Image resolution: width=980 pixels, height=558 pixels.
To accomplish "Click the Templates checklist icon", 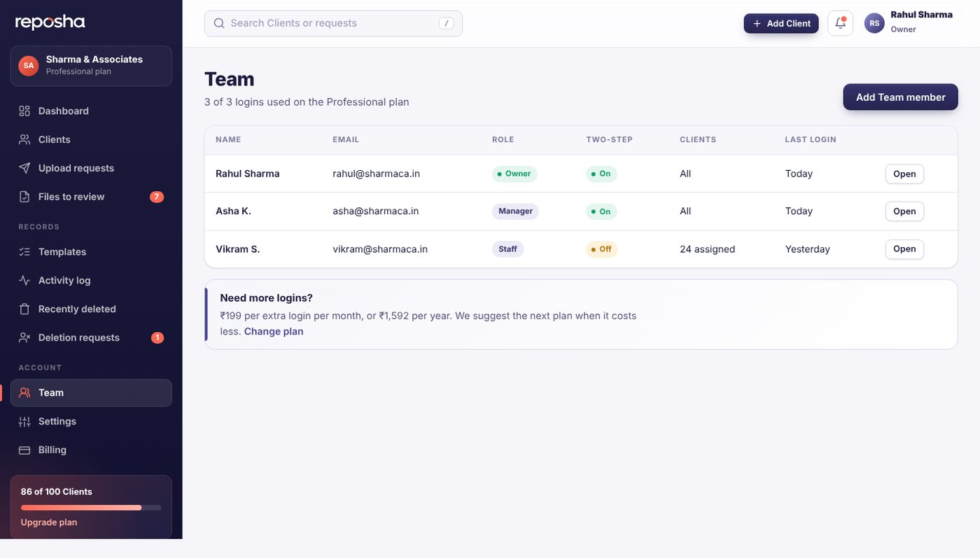I will (x=24, y=251).
